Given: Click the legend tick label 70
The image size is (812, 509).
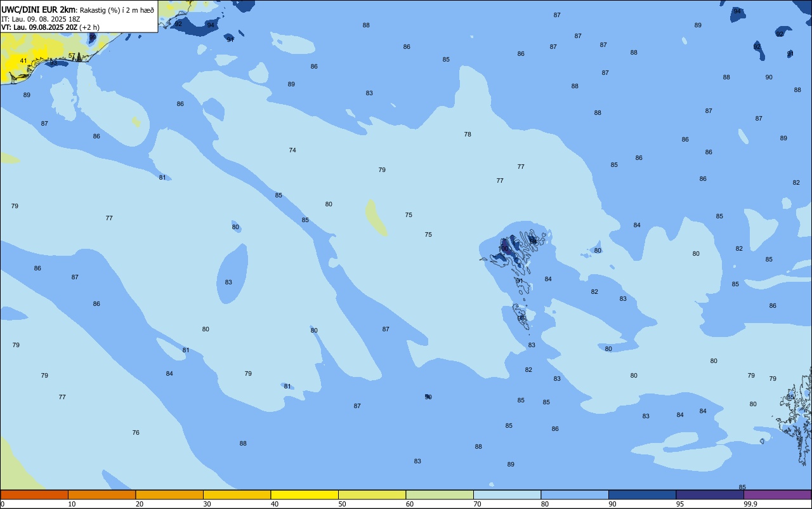Looking at the screenshot, I should coord(477,504).
